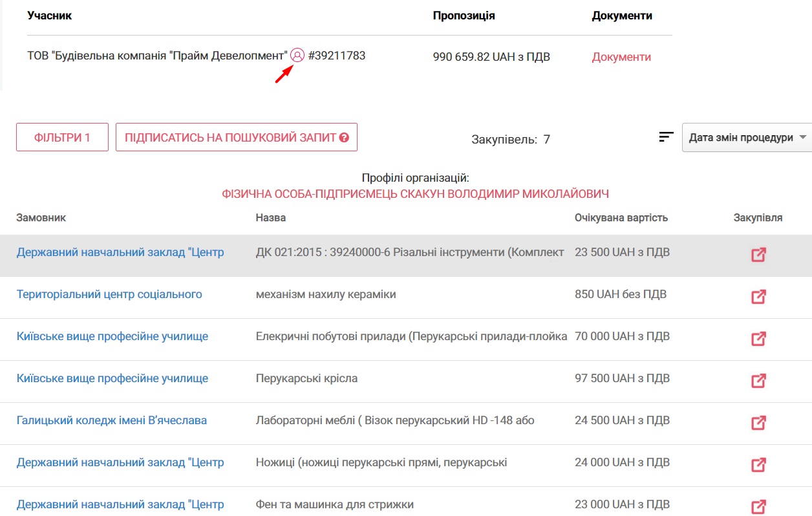Click the help question mark on subscribe button
Screen dimensions: 812x516
pos(344,138)
